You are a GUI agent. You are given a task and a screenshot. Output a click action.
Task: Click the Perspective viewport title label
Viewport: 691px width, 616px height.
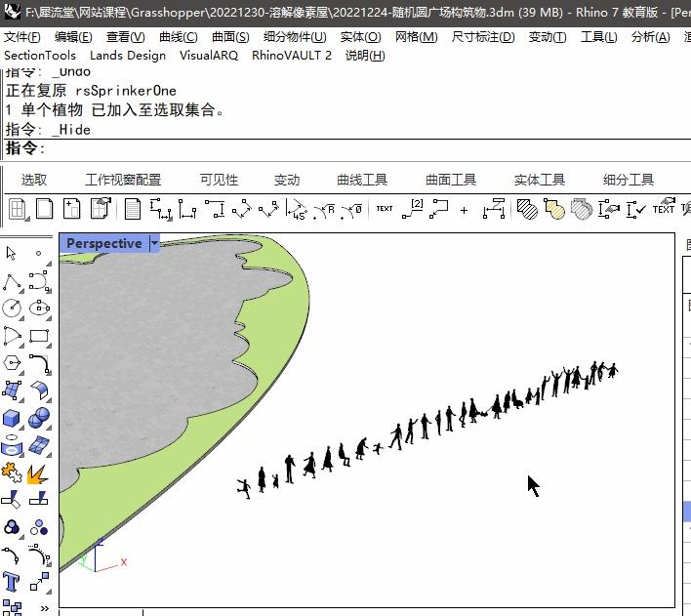[x=103, y=244]
